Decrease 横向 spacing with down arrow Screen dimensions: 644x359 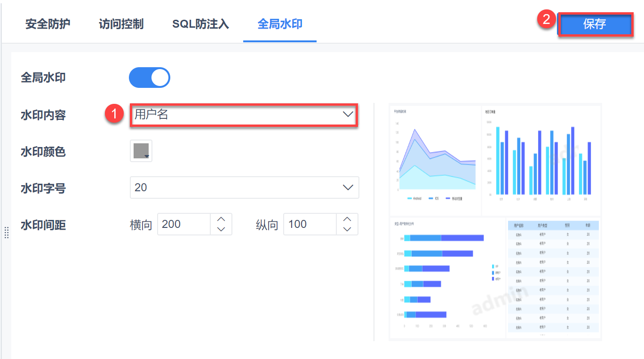pos(221,229)
